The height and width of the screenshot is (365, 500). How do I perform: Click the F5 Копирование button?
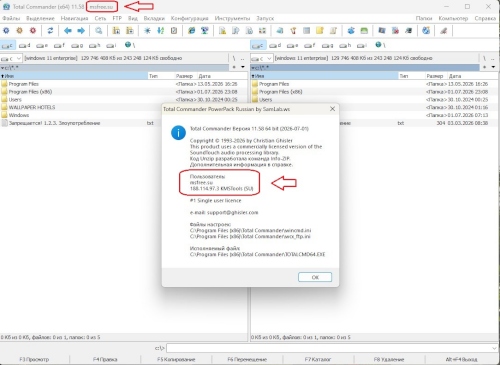(176, 359)
